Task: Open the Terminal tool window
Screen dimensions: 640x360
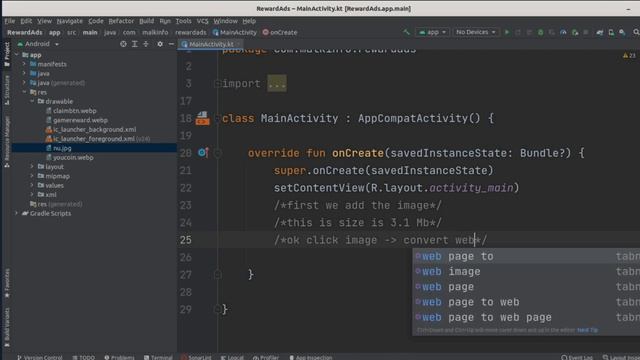Action: coord(158,357)
